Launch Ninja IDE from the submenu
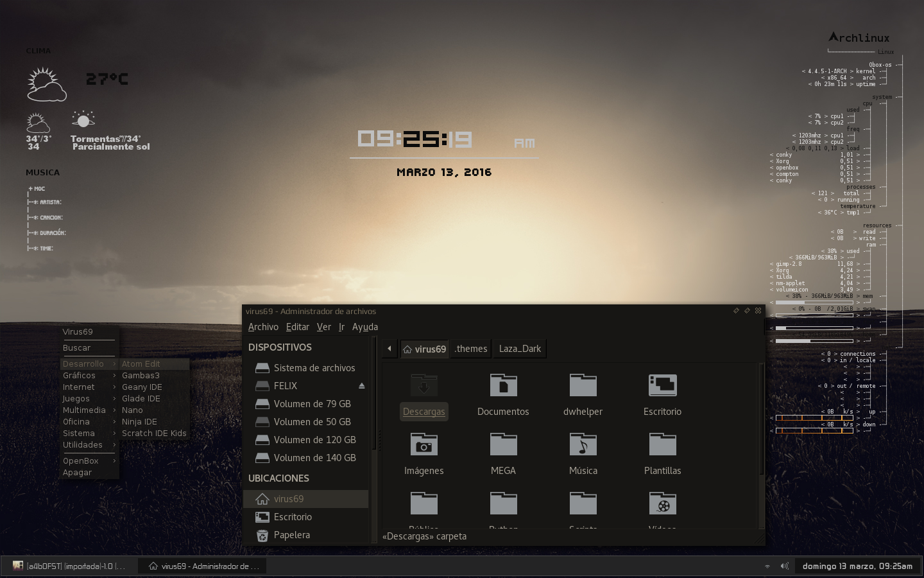 click(154, 422)
